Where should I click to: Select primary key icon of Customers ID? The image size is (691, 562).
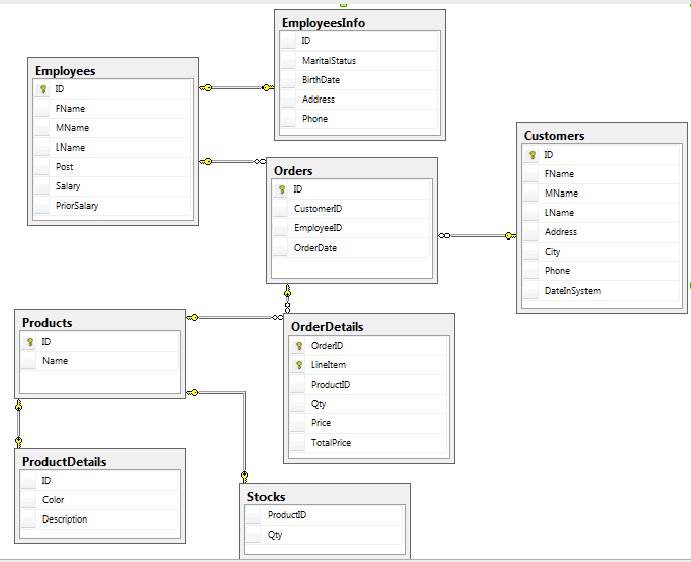coord(532,155)
